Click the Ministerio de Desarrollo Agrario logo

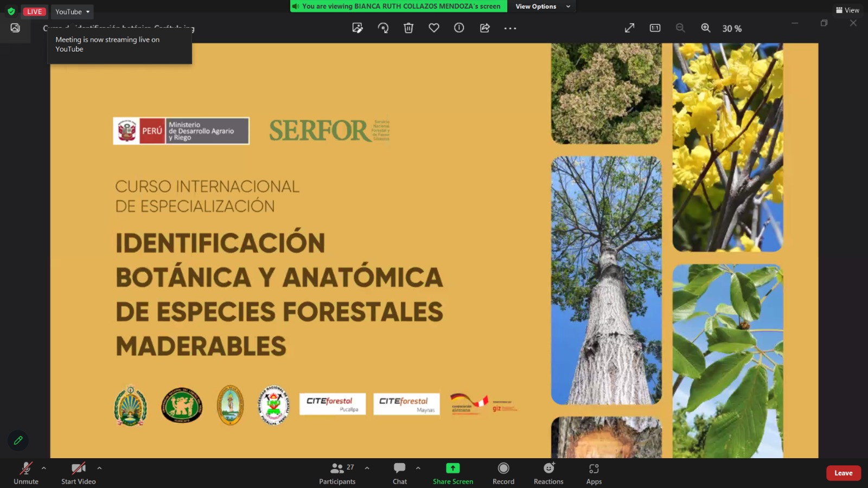(181, 131)
